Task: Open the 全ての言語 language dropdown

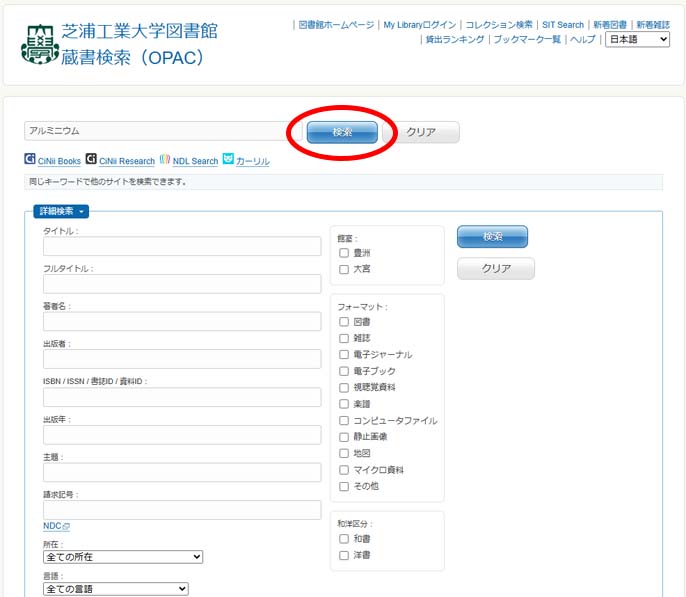Action: coord(115,589)
